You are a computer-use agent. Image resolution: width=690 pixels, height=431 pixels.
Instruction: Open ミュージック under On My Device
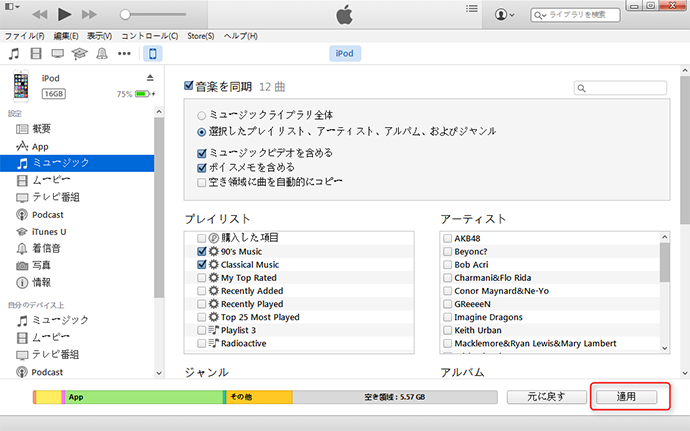click(x=77, y=320)
